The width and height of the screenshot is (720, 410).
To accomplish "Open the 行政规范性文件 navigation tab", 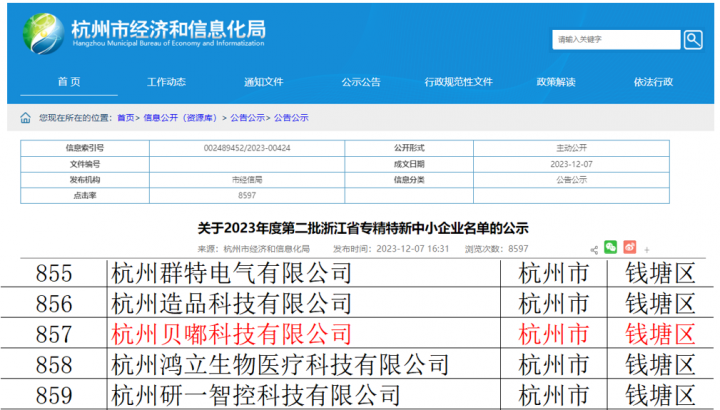I will 458,82.
